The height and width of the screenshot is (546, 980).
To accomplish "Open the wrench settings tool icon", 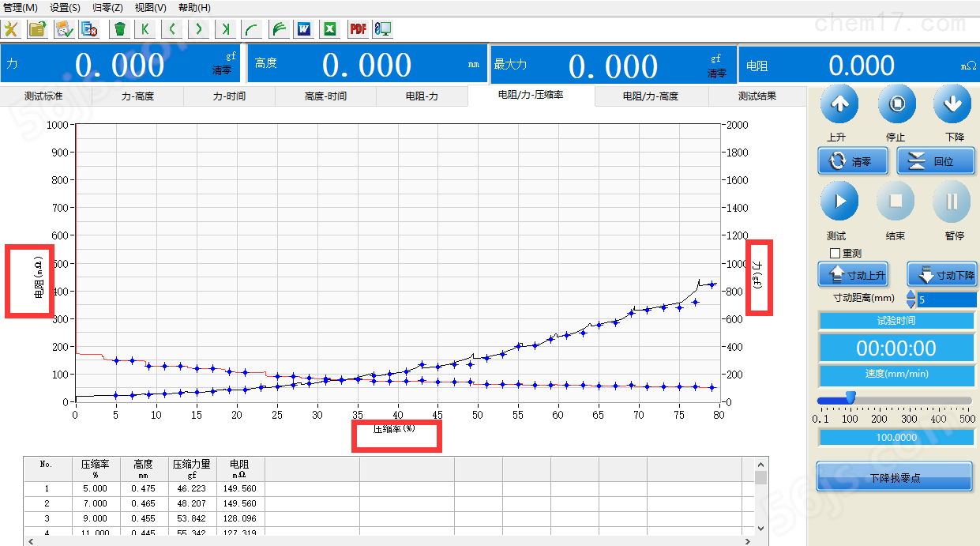I will pos(11,29).
